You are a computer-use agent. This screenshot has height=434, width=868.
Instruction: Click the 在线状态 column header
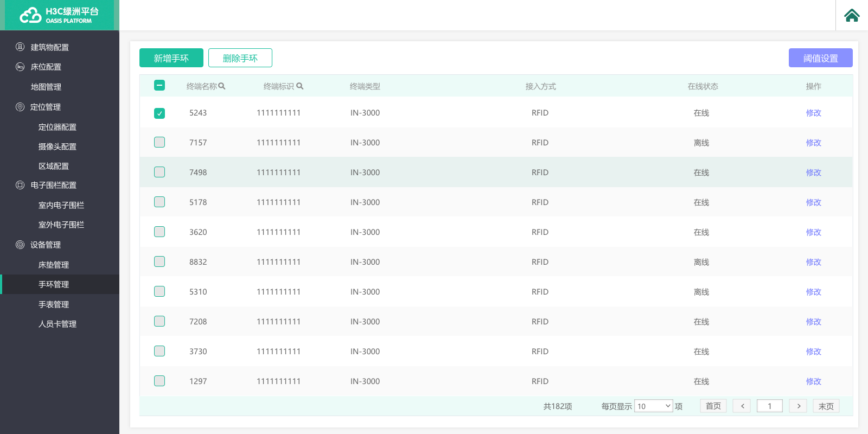[703, 86]
